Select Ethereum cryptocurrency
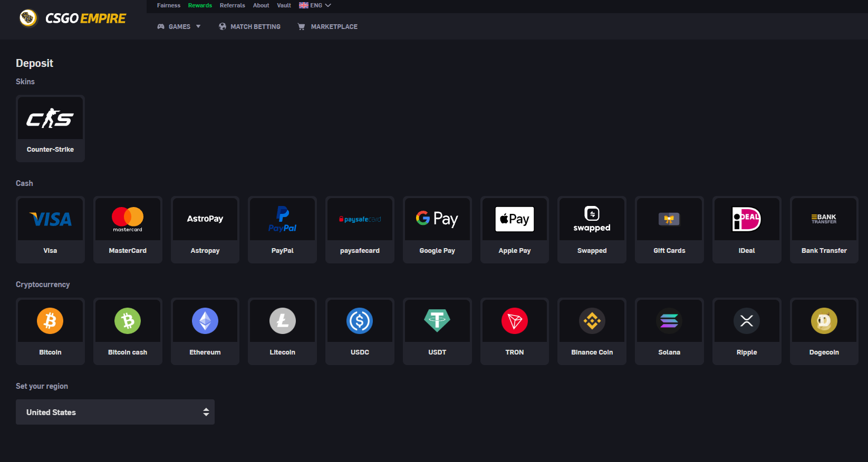 point(205,331)
